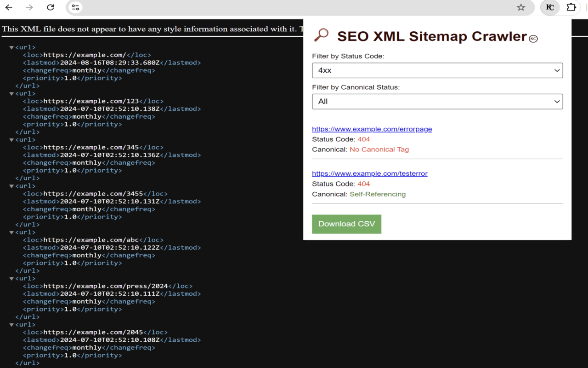Screen dimensions: 588x368
Task: Click the bookmark star in the address bar
Action: [520, 7]
